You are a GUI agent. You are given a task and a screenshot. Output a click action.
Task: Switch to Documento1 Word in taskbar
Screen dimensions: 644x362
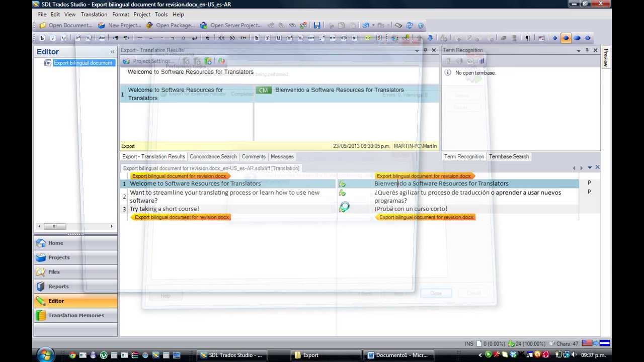pos(397,355)
